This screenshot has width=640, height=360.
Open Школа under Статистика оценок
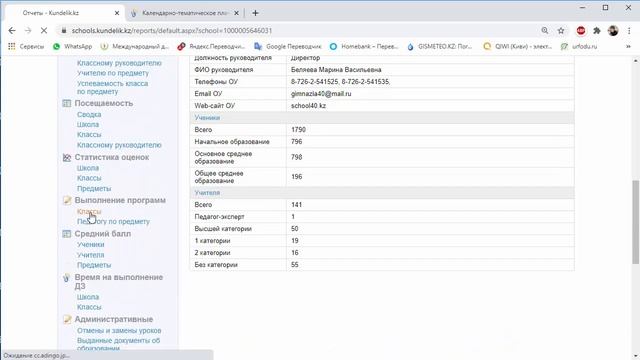tap(88, 168)
